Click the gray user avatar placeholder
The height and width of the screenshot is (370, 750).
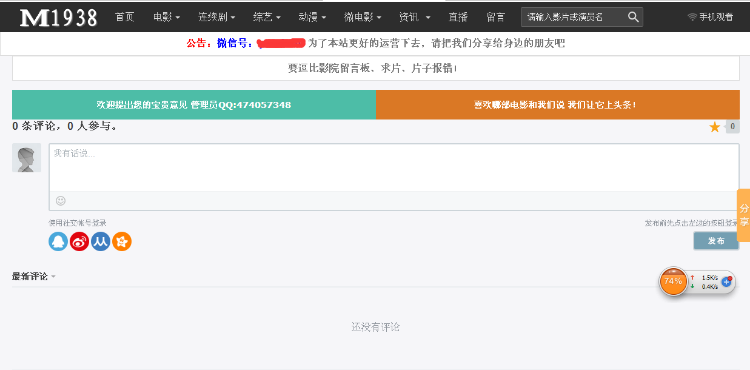(26, 158)
